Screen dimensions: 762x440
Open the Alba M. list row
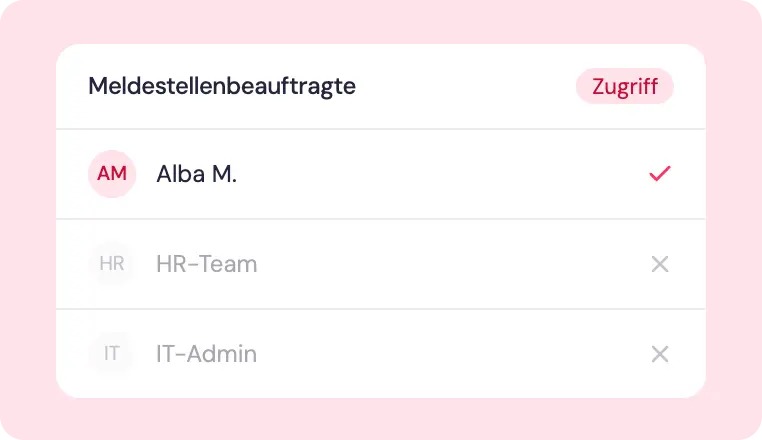(x=381, y=174)
